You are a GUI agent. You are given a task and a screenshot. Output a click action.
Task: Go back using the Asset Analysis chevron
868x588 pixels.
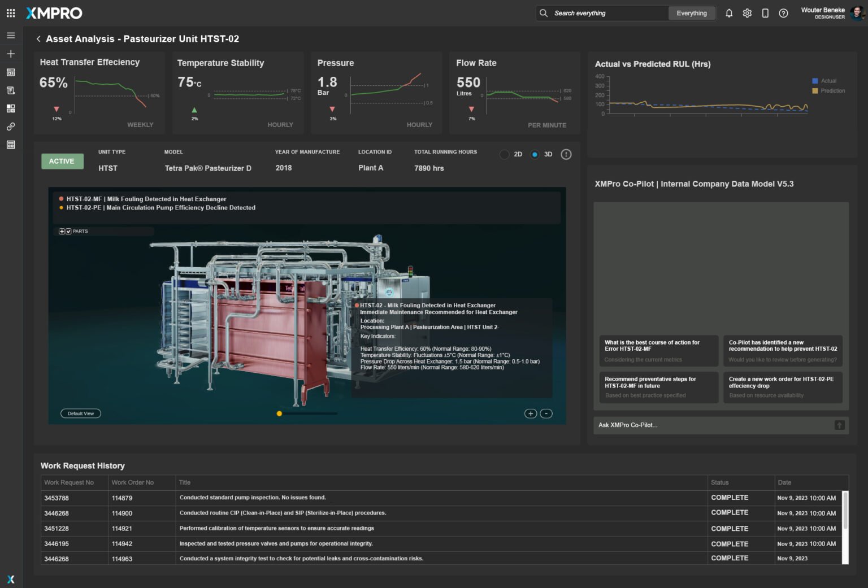(x=38, y=39)
